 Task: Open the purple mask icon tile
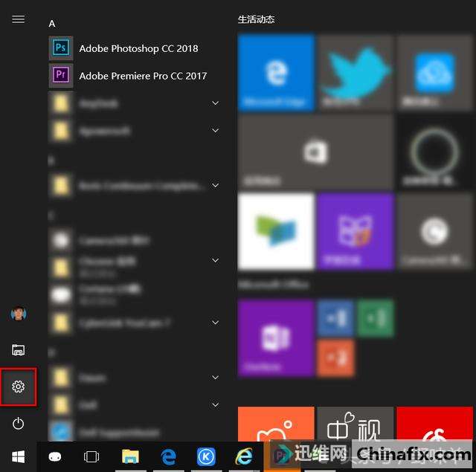[356, 231]
